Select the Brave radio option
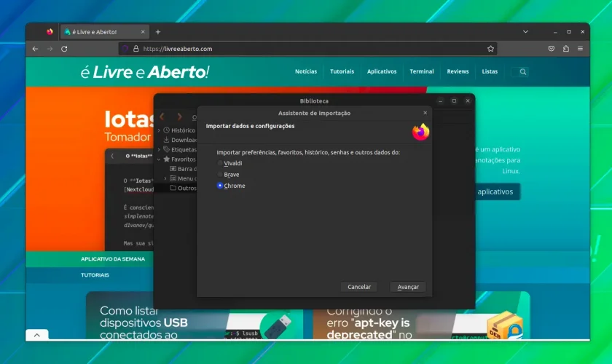 [x=228, y=175]
